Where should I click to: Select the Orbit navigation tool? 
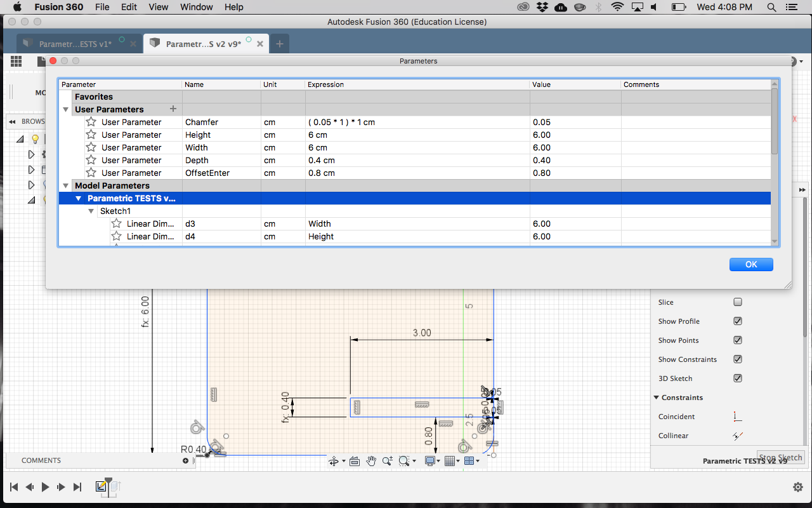pyautogui.click(x=334, y=461)
